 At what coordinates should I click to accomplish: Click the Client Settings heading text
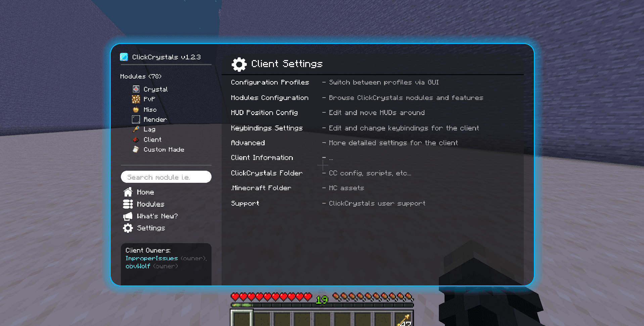click(x=287, y=64)
